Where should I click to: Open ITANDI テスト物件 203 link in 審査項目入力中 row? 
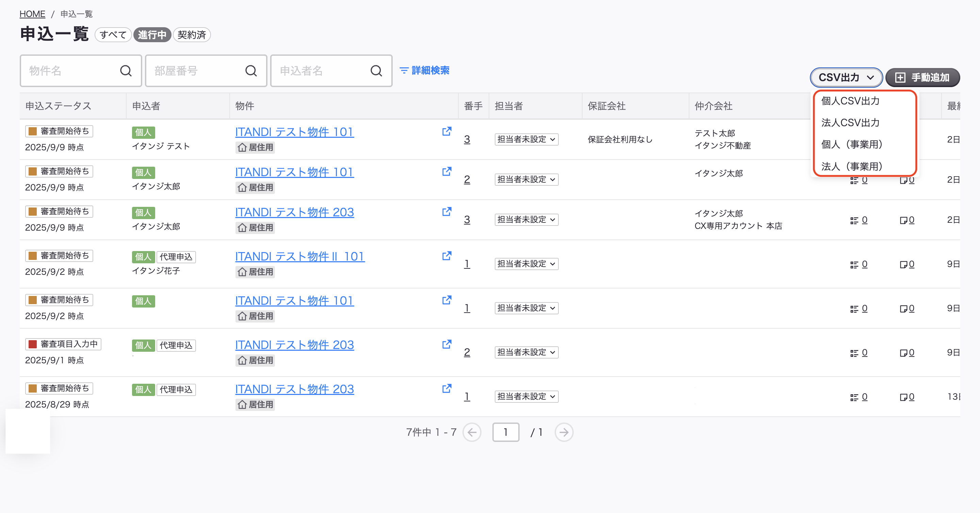[294, 345]
